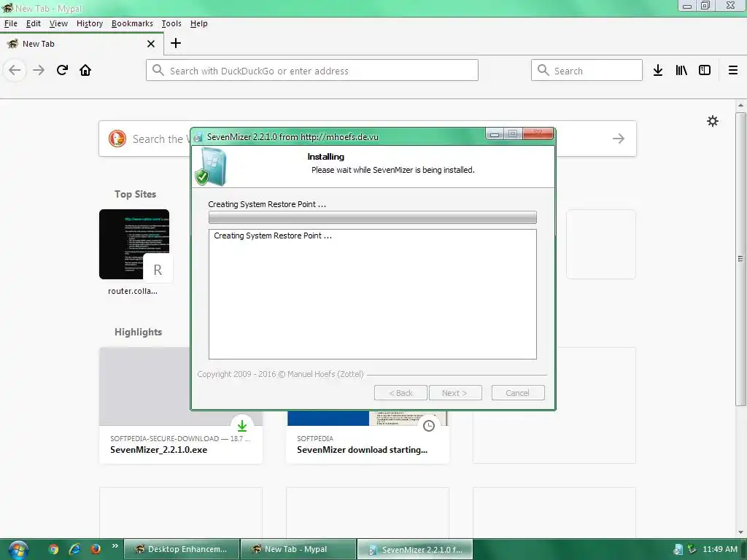Minimize the SevenMizer installer window
The width and height of the screenshot is (747, 560).
coord(495,134)
